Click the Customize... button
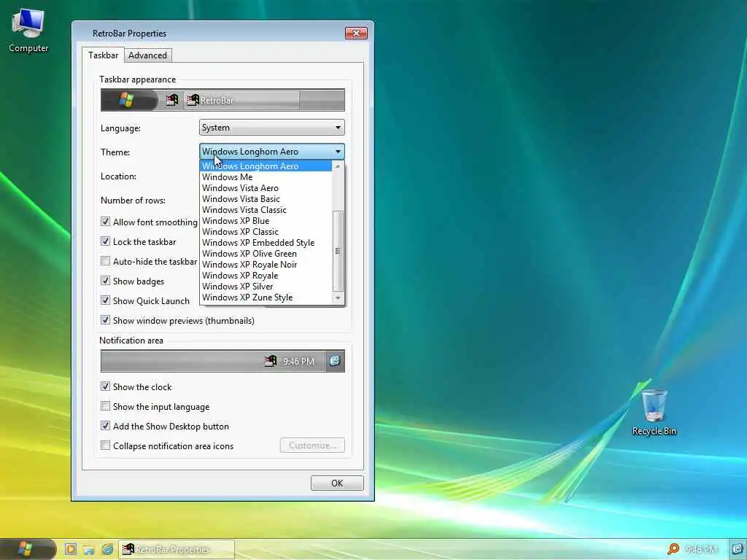 click(312, 446)
